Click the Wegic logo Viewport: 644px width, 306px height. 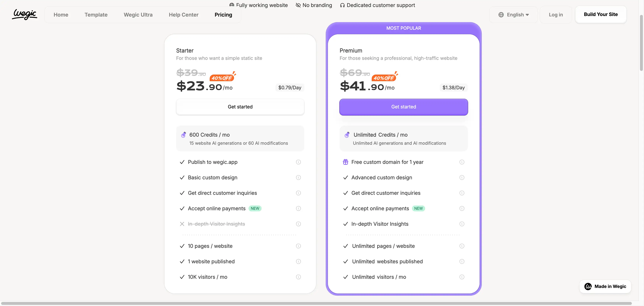click(24, 14)
